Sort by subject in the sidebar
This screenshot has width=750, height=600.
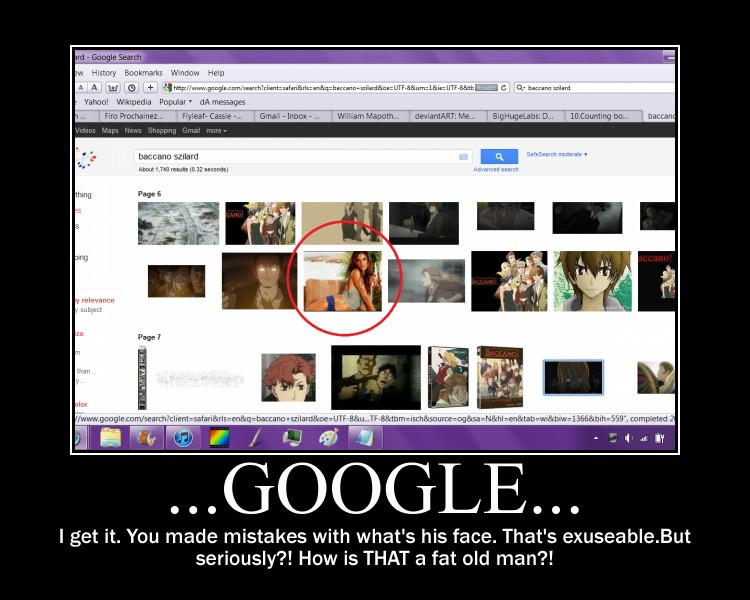tap(89, 310)
